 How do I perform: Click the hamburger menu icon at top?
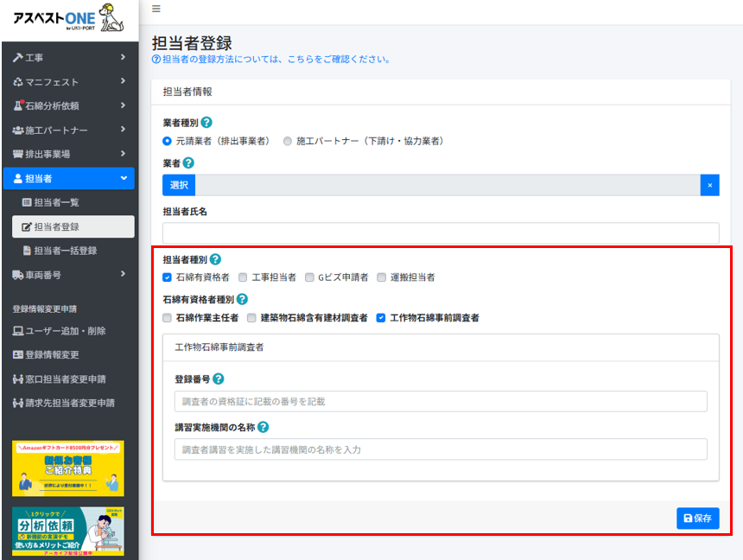pyautogui.click(x=156, y=9)
